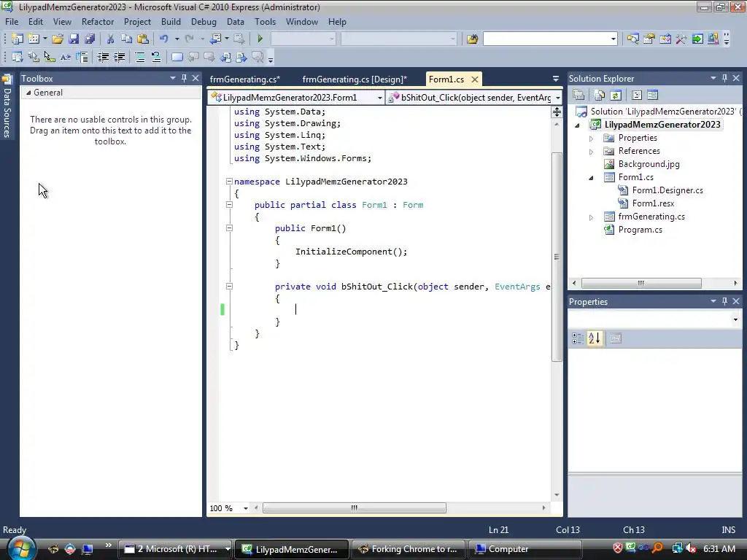Viewport: 747px width, 560px height.
Task: Start debugging with the green play icon
Action: tap(260, 39)
